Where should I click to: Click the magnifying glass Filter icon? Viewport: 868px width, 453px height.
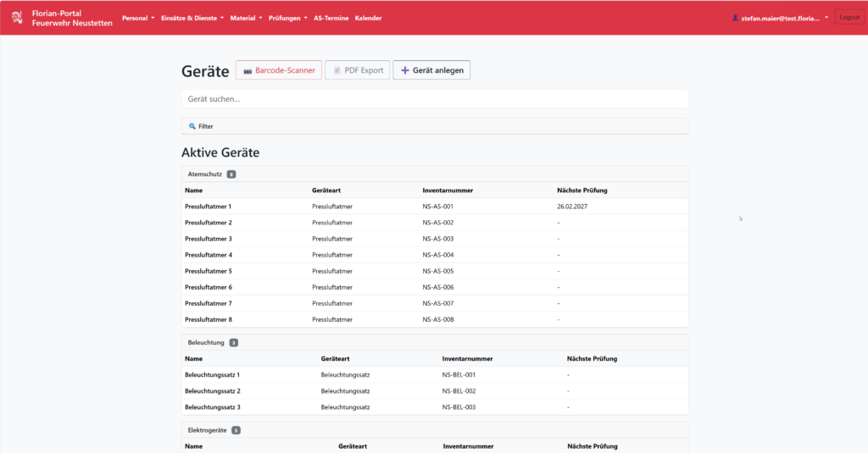(192, 126)
